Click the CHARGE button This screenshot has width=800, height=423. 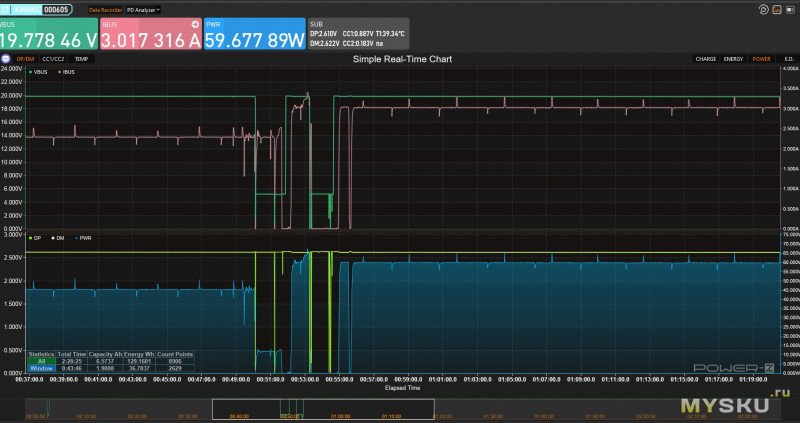click(x=706, y=59)
